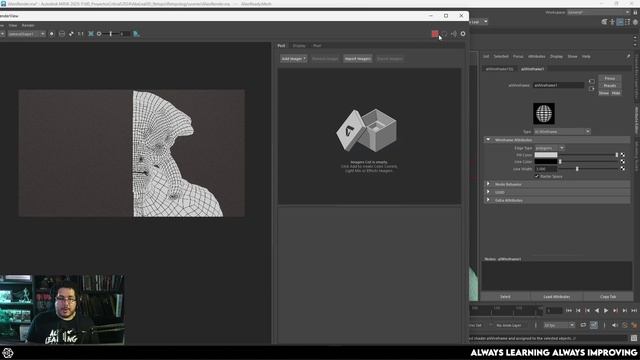This screenshot has height=360, width=640.
Task: Click the RGBA channel circle icon in RenderView
Action: point(51,34)
